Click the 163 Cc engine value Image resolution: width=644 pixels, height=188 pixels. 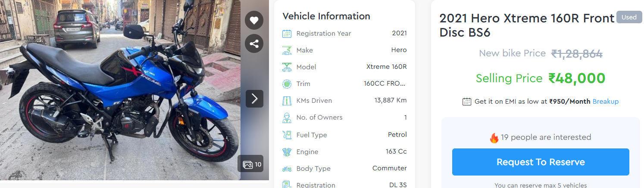[x=396, y=151]
